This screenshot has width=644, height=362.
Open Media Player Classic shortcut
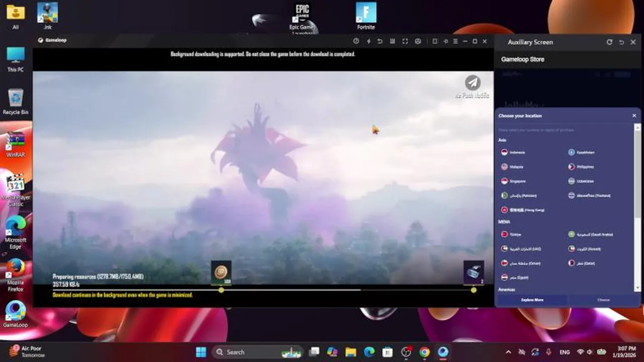[x=16, y=190]
